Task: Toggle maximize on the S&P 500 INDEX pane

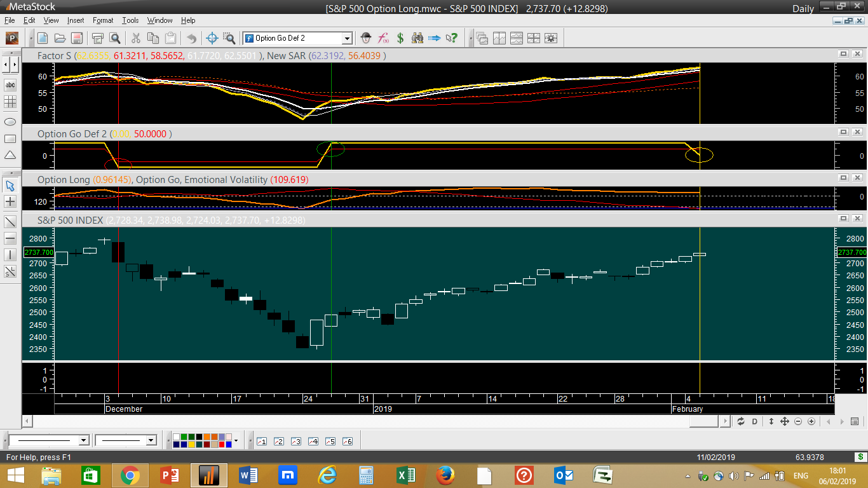Action: pos(843,219)
